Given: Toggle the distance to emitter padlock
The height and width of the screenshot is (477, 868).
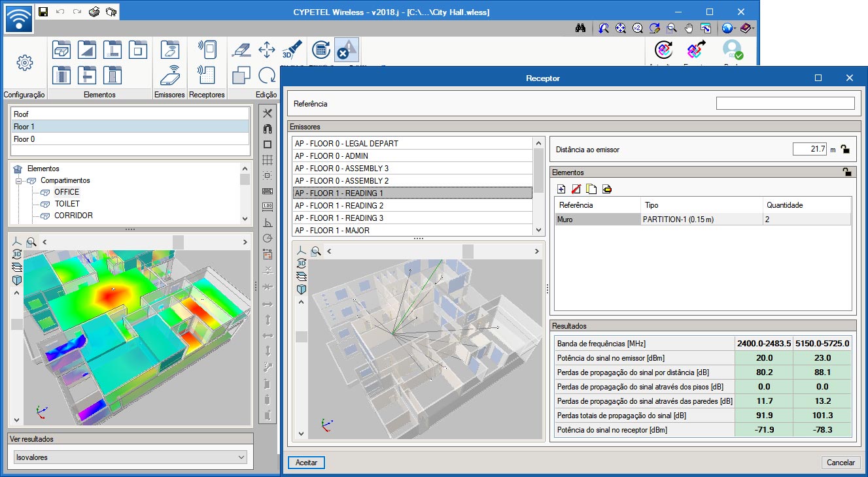Looking at the screenshot, I should pyautogui.click(x=846, y=149).
